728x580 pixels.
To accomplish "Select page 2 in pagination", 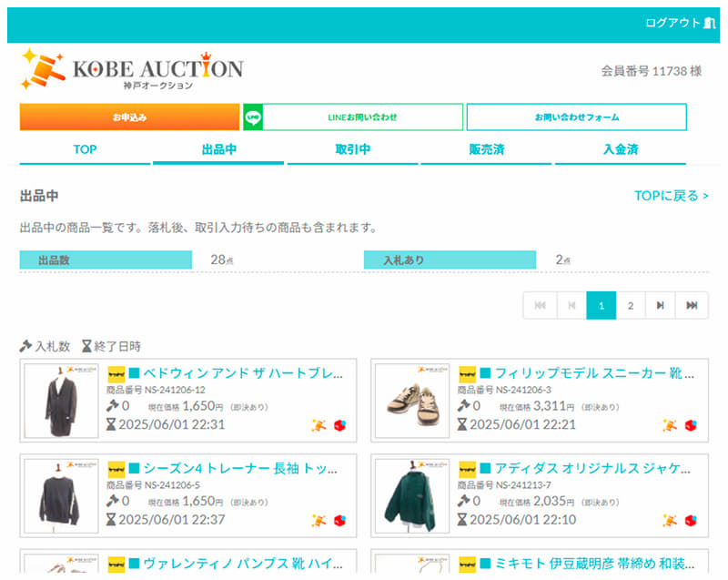I will (x=631, y=306).
